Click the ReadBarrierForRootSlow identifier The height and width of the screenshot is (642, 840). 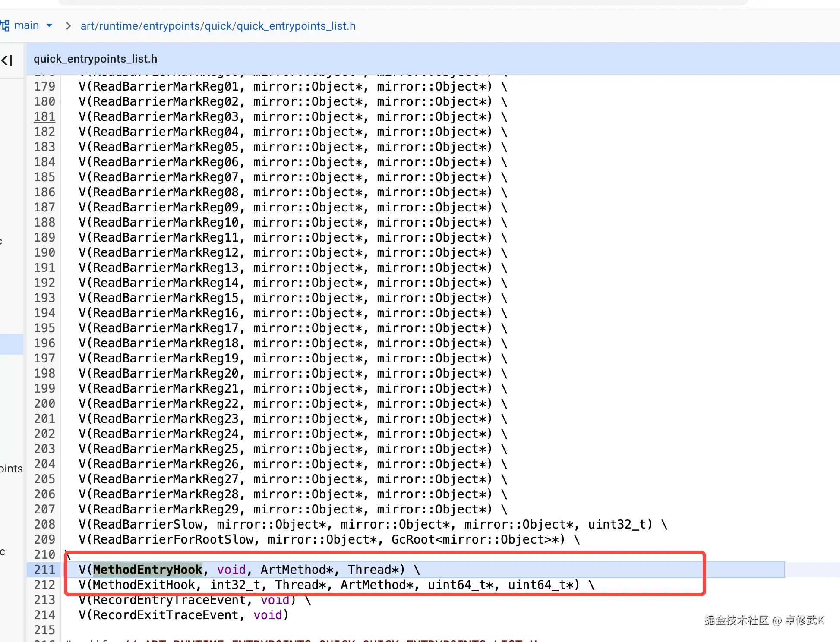(173, 539)
